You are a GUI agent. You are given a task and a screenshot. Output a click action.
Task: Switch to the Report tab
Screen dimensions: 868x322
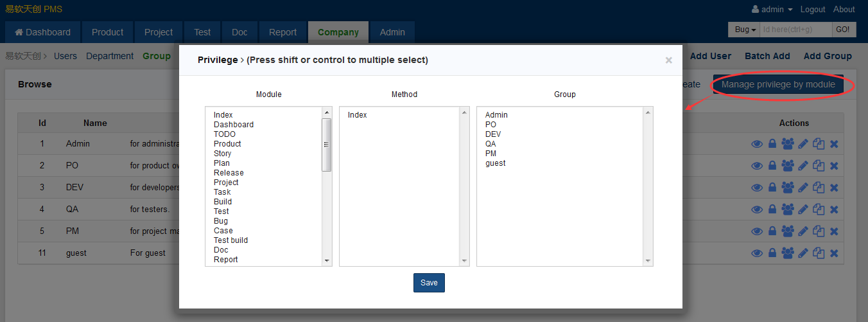pos(282,32)
